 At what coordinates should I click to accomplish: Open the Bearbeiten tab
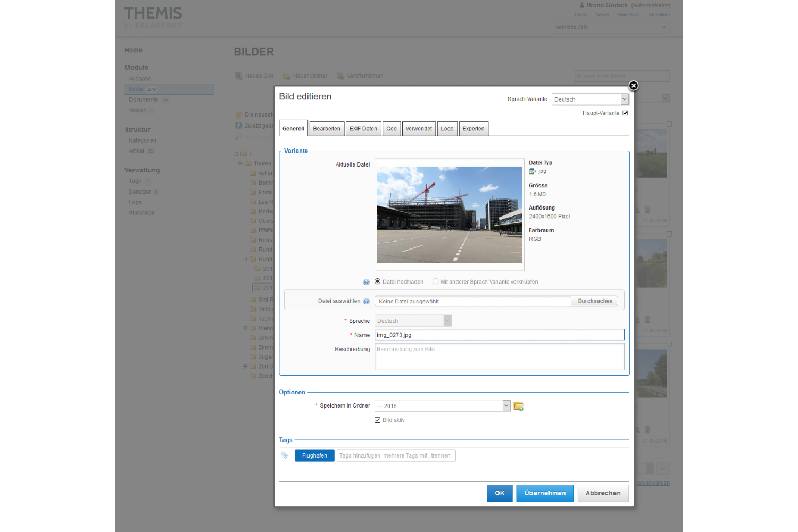point(327,129)
